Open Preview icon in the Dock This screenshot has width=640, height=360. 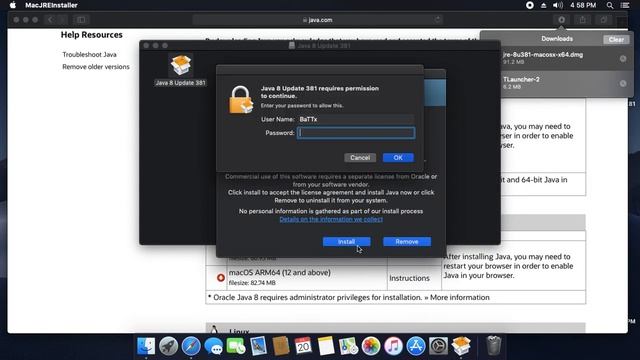(258, 346)
